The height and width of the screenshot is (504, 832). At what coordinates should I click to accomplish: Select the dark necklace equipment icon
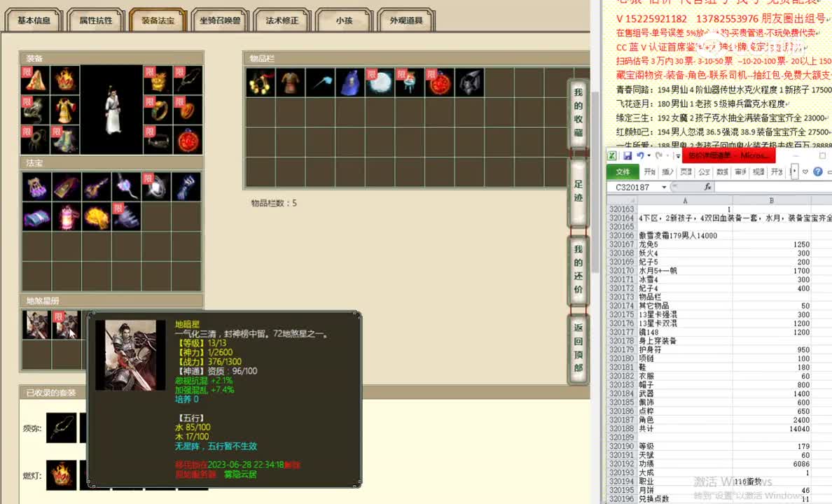[x=188, y=80]
